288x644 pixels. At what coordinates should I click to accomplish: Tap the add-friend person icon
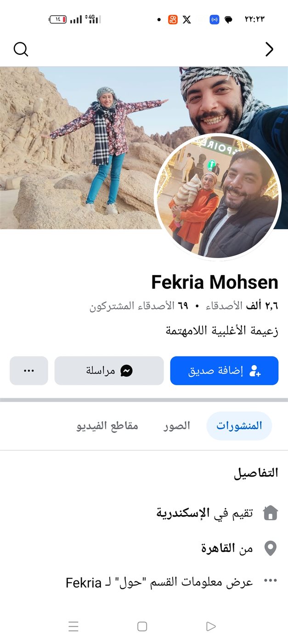click(x=255, y=371)
